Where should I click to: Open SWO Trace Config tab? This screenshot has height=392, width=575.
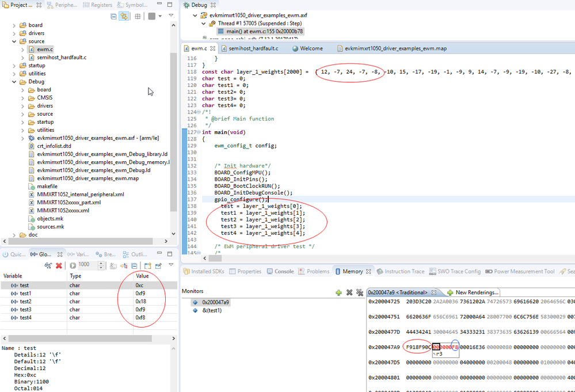coord(455,271)
